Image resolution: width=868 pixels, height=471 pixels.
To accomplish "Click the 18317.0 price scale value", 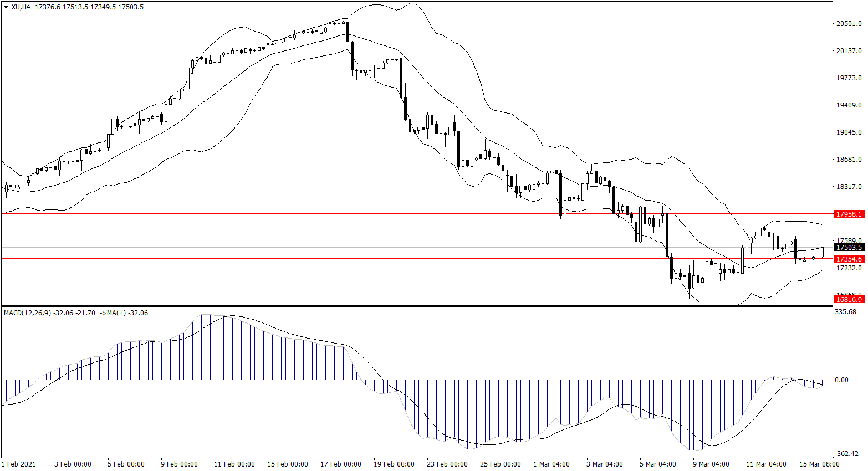I will pos(849,187).
